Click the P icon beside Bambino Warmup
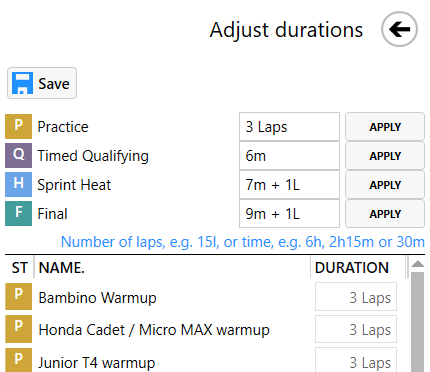430x372 pixels. (18, 296)
